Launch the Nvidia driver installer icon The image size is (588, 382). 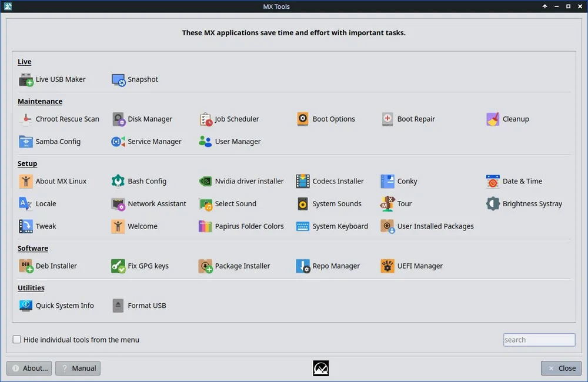tap(205, 182)
